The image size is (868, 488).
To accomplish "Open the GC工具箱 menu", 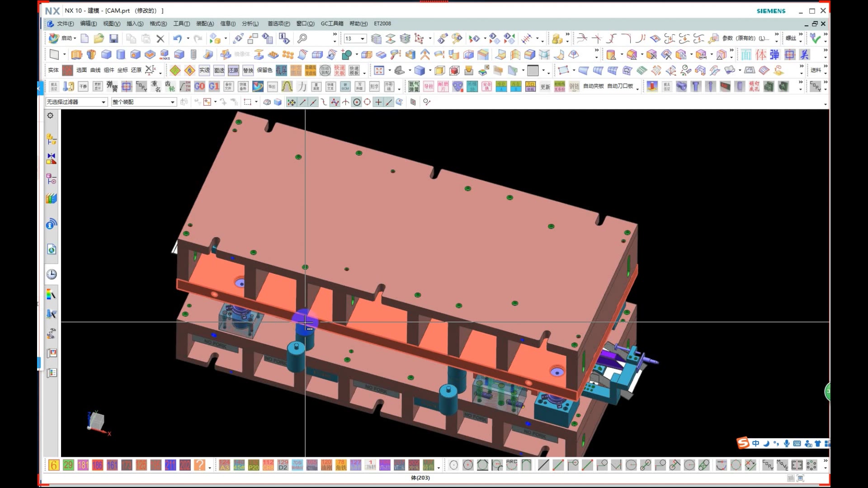I will click(332, 23).
